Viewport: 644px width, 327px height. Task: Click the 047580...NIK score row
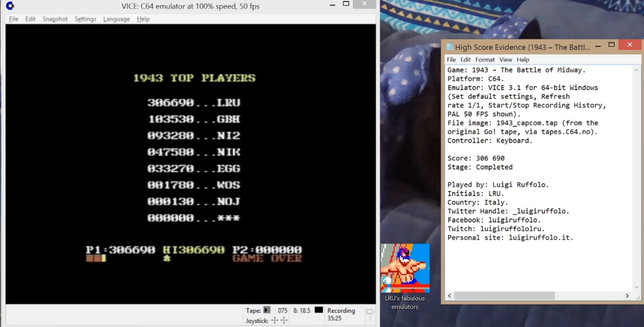point(194,152)
